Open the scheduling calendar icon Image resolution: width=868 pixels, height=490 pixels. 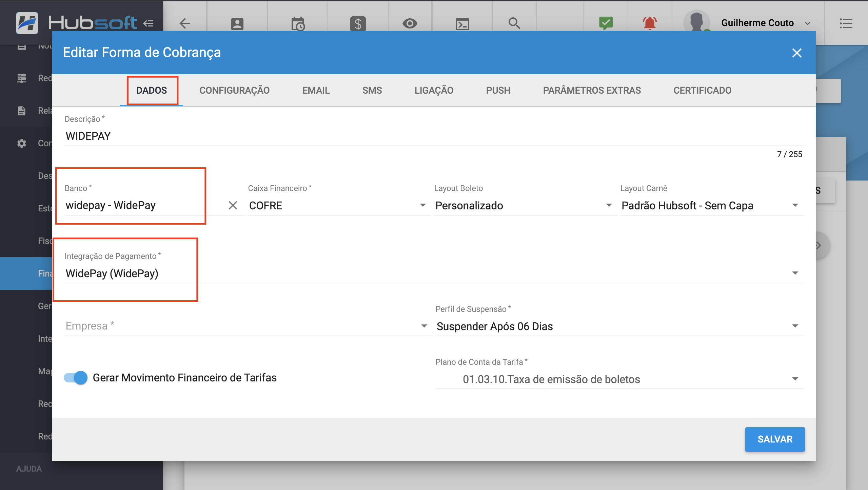click(298, 23)
